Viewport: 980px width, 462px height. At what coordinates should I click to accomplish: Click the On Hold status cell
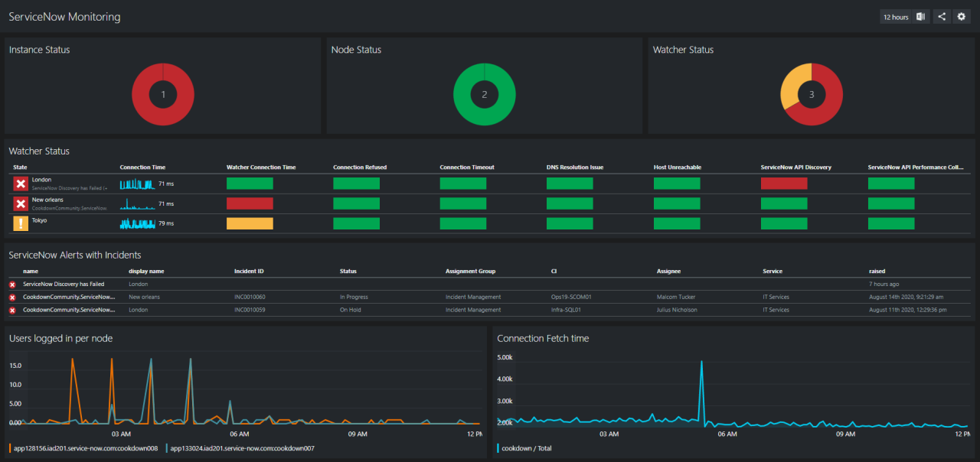click(350, 310)
